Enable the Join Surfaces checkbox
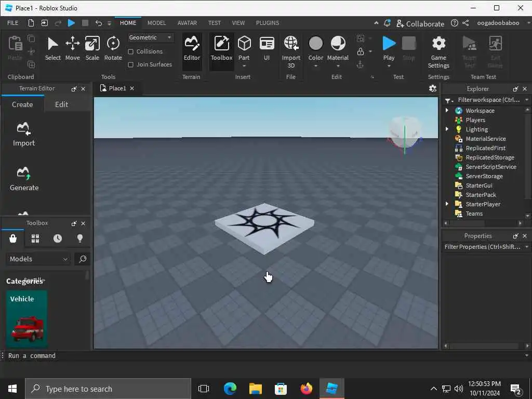 (x=130, y=64)
